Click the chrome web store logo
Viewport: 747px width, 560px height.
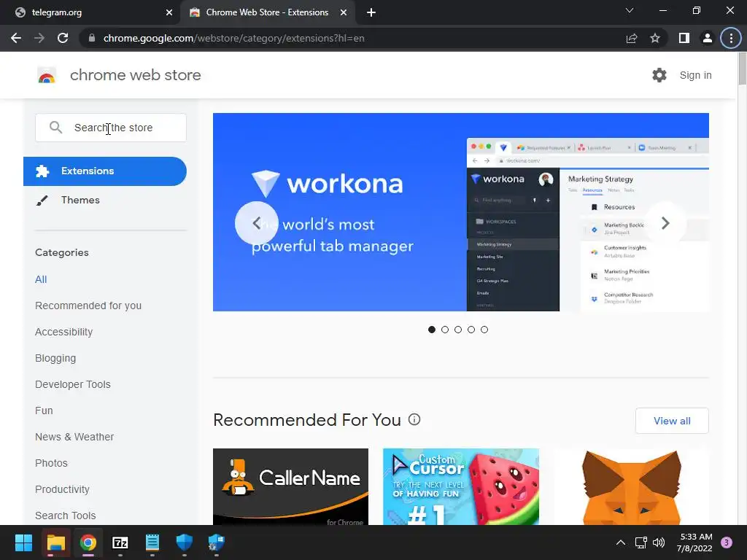(x=47, y=75)
